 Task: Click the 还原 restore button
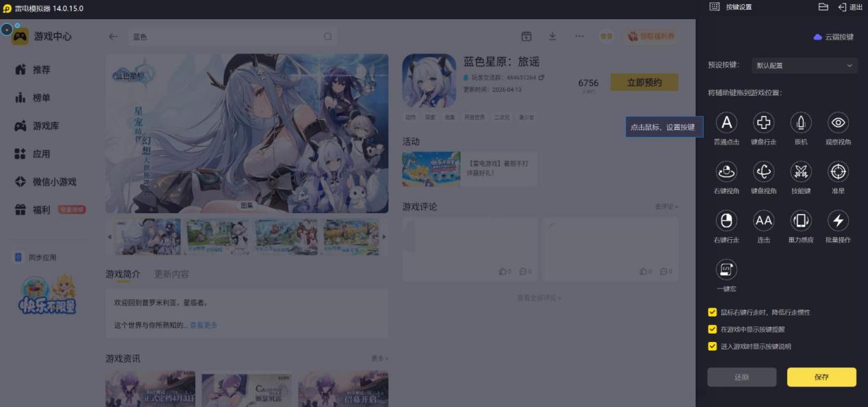coord(742,377)
